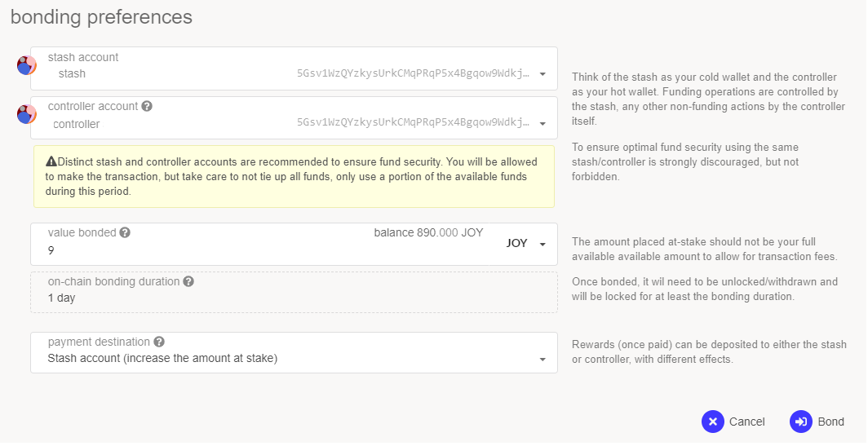The image size is (868, 446).
Task: Expand the controller account dropdown arrow
Action: (542, 125)
